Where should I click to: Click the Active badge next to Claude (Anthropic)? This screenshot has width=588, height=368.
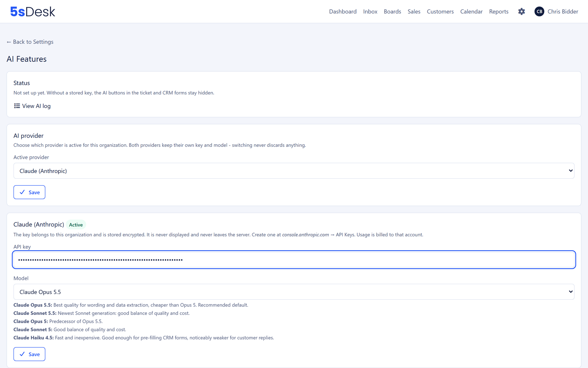coord(76,225)
